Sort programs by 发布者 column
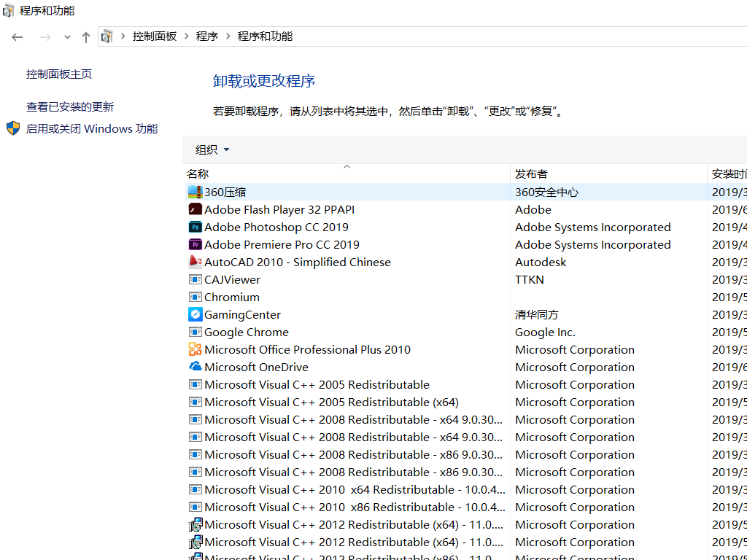This screenshot has width=747, height=560. [531, 174]
